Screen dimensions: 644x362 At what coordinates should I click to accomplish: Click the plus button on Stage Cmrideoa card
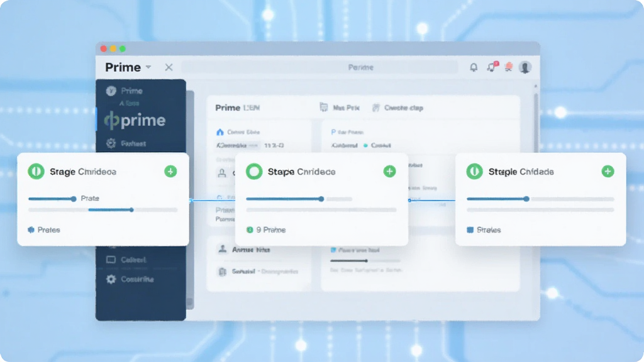click(x=170, y=171)
